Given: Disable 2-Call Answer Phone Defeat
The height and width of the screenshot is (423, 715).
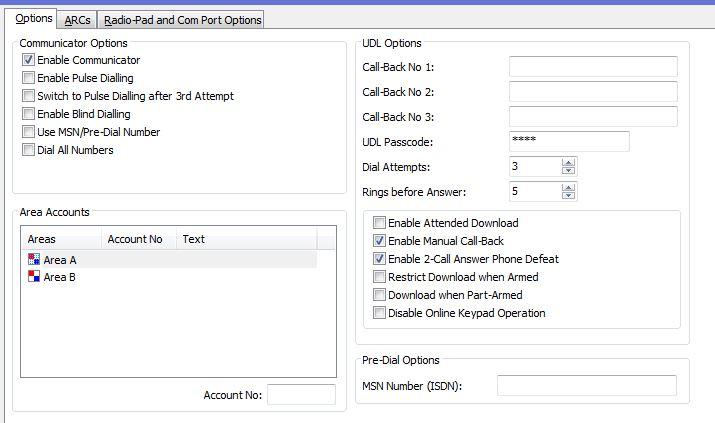Looking at the screenshot, I should pos(379,259).
